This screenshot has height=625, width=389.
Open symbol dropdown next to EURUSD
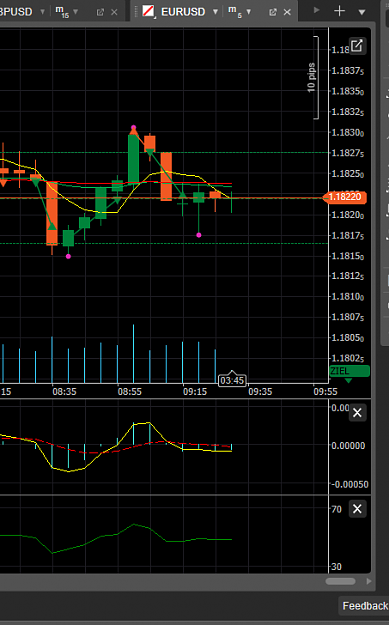pyautogui.click(x=215, y=12)
